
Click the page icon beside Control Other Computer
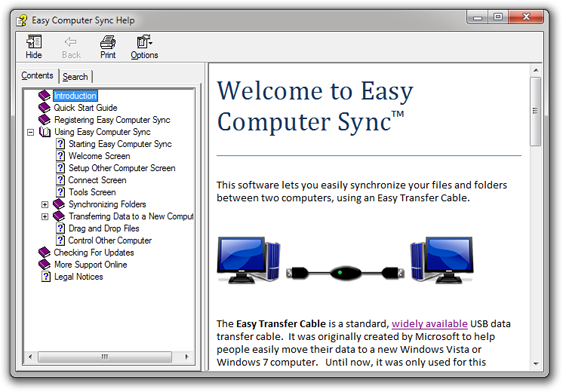pos(60,241)
